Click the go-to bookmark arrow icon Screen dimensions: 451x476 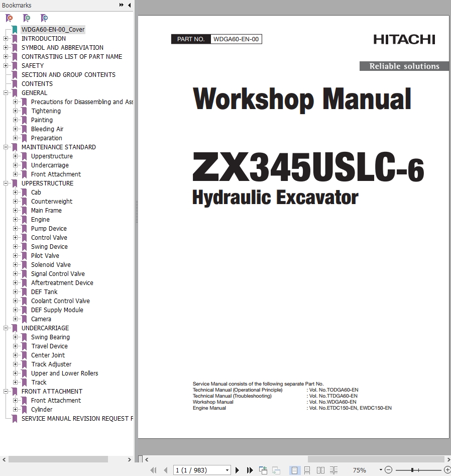[x=44, y=18]
